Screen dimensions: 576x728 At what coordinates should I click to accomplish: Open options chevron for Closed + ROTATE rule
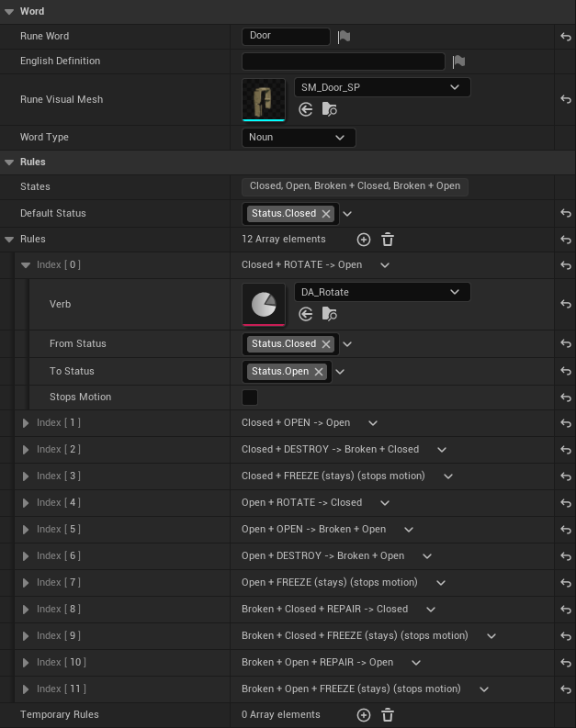pyautogui.click(x=385, y=265)
